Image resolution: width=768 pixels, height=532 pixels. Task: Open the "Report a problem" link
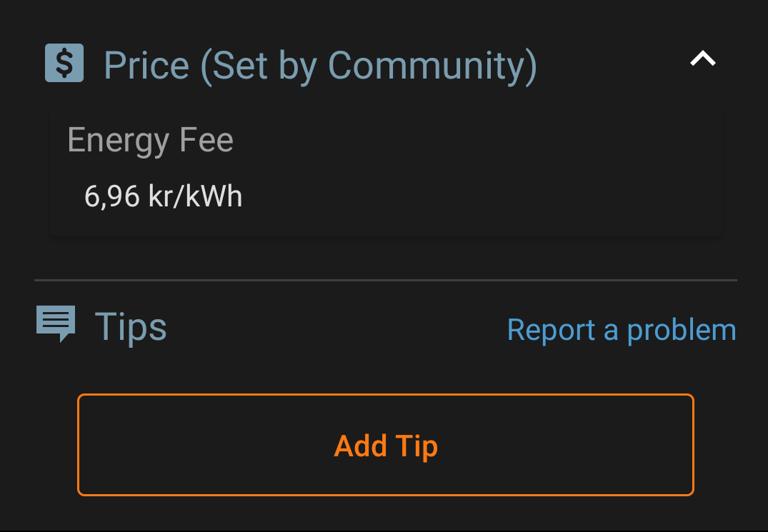point(621,330)
